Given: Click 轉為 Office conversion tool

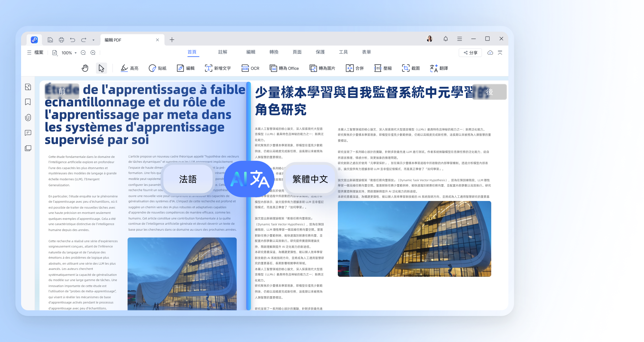Looking at the screenshot, I should click(284, 68).
